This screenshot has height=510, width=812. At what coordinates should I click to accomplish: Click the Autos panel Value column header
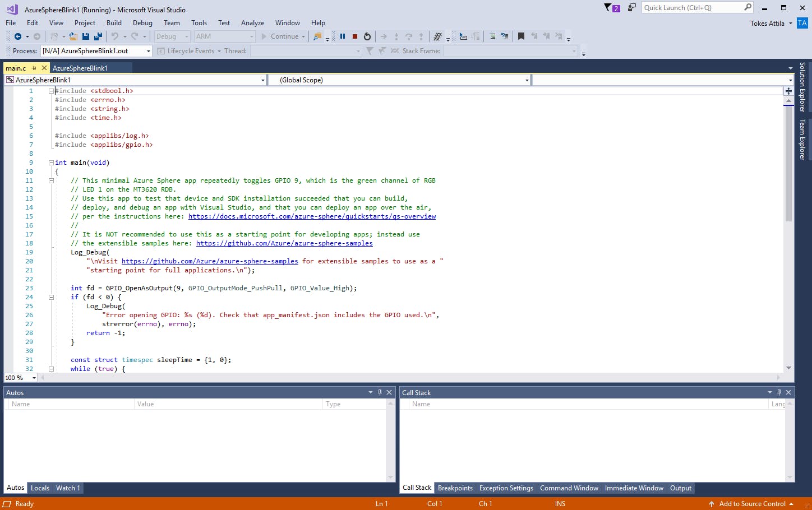(x=228, y=404)
